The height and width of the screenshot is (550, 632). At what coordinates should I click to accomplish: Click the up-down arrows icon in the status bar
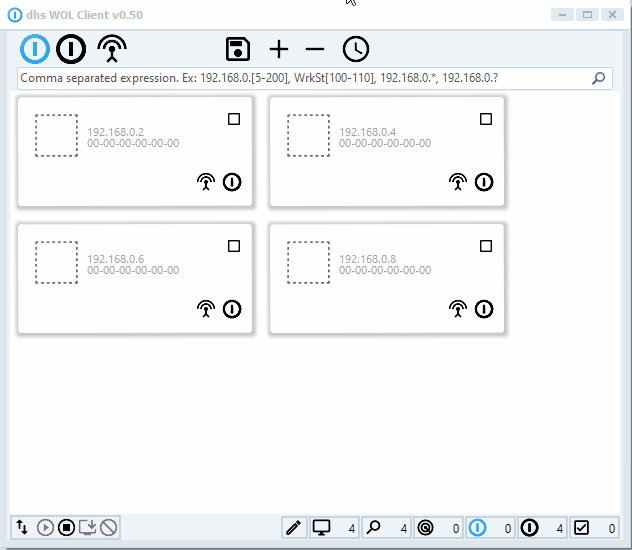click(x=22, y=527)
